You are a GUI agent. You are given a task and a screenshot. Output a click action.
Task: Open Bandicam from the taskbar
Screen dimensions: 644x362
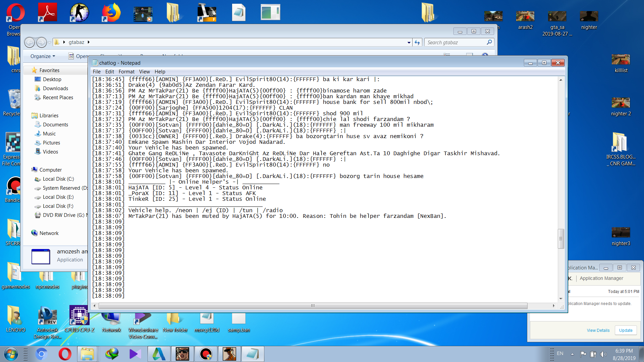click(x=206, y=354)
